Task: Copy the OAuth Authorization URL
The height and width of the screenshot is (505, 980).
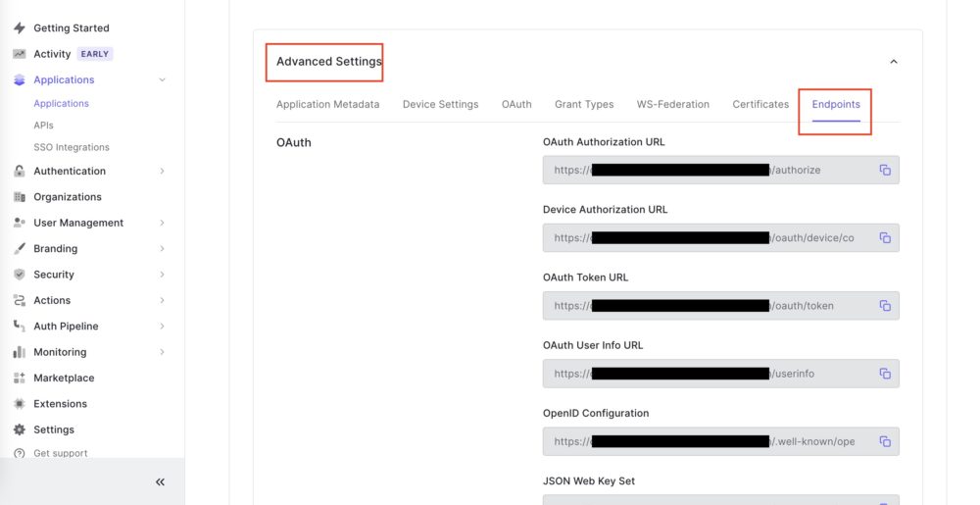Action: point(885,170)
